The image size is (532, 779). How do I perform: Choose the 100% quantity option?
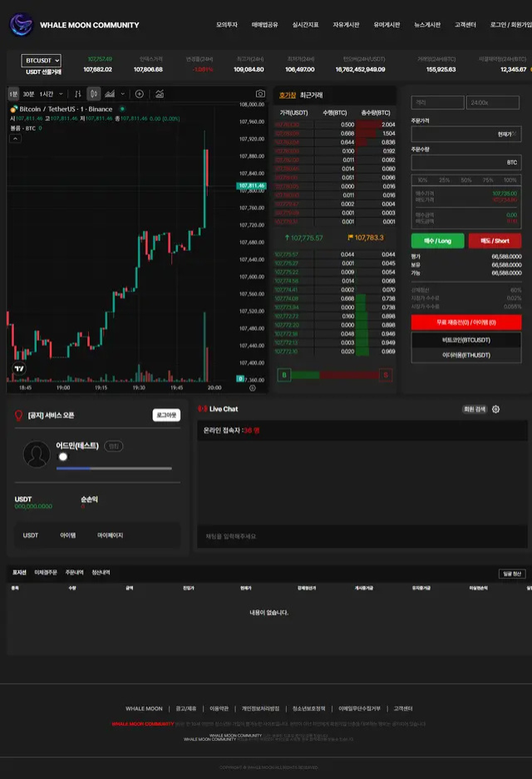pos(510,180)
